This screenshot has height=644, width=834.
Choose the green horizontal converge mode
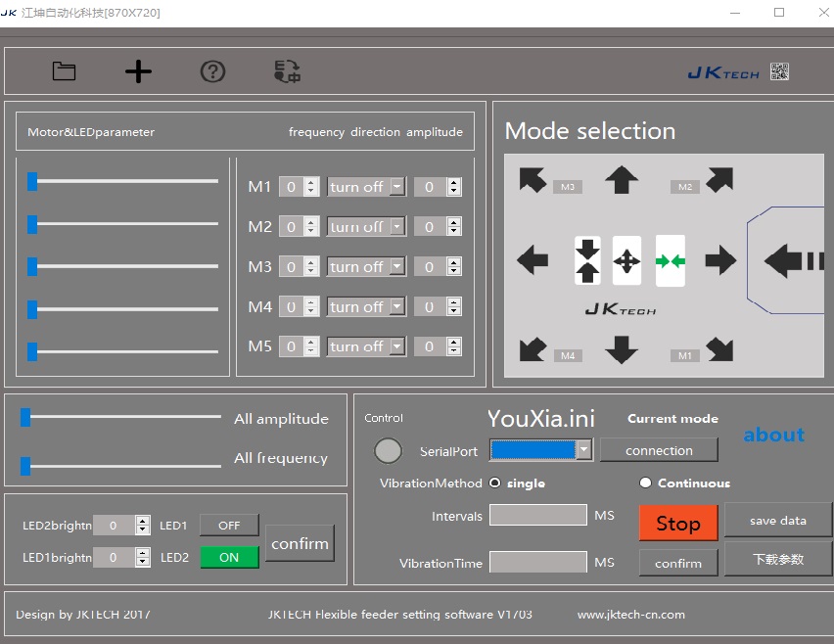pos(671,260)
